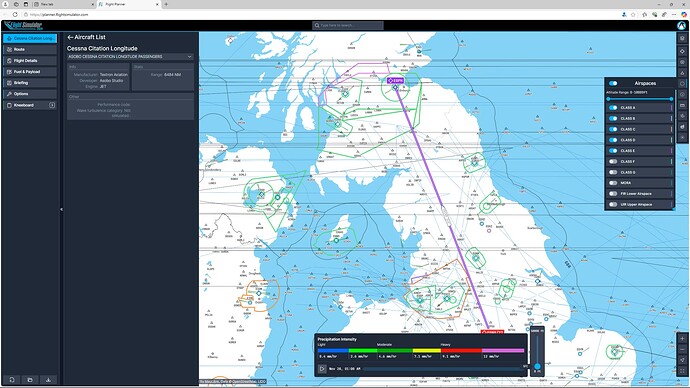Open the Cessna Citation Longitude variant dropdown
Viewport: 690px width, 388px height.
130,57
